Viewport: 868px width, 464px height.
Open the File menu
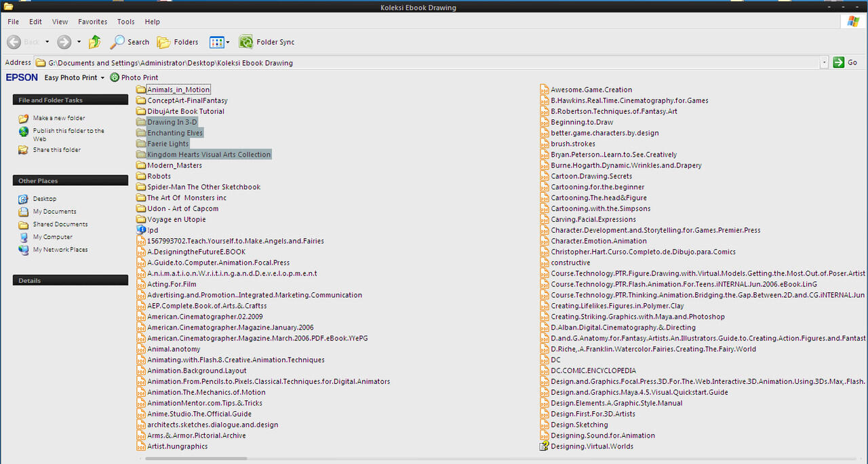click(14, 22)
